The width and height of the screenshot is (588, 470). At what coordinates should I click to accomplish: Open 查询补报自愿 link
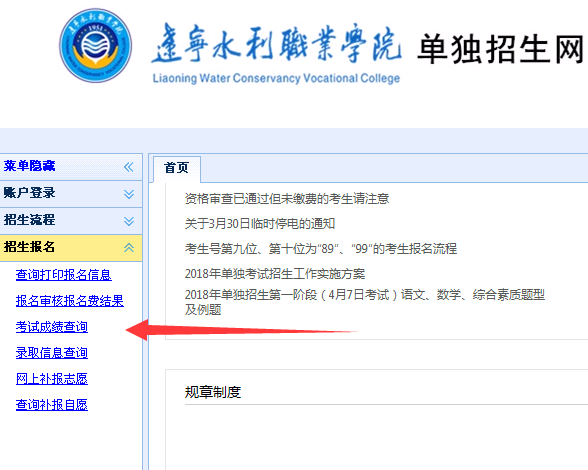pos(52,404)
